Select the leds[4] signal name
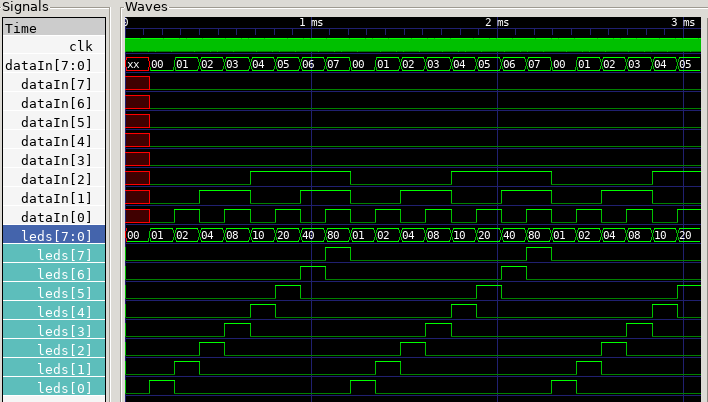Image resolution: width=708 pixels, height=402 pixels. [x=65, y=312]
